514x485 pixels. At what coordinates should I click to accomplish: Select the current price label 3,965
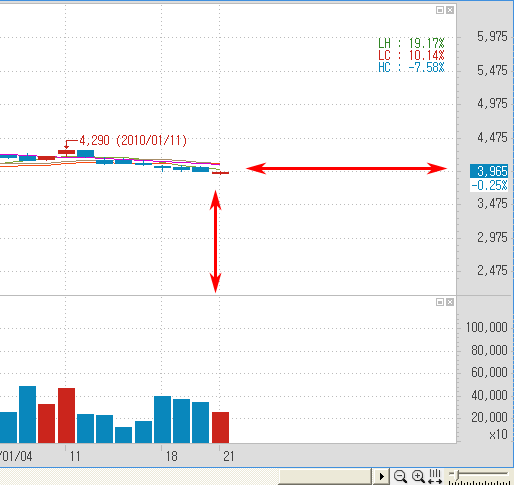coord(489,171)
